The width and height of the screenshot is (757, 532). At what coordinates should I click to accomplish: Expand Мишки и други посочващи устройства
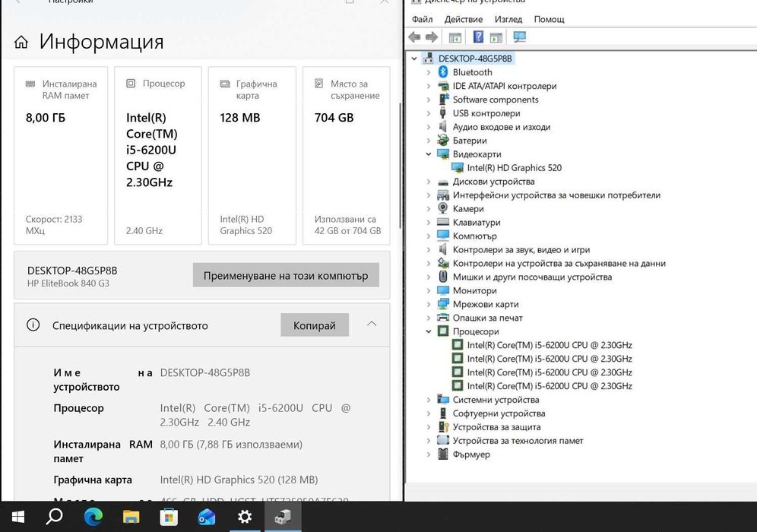(428, 277)
